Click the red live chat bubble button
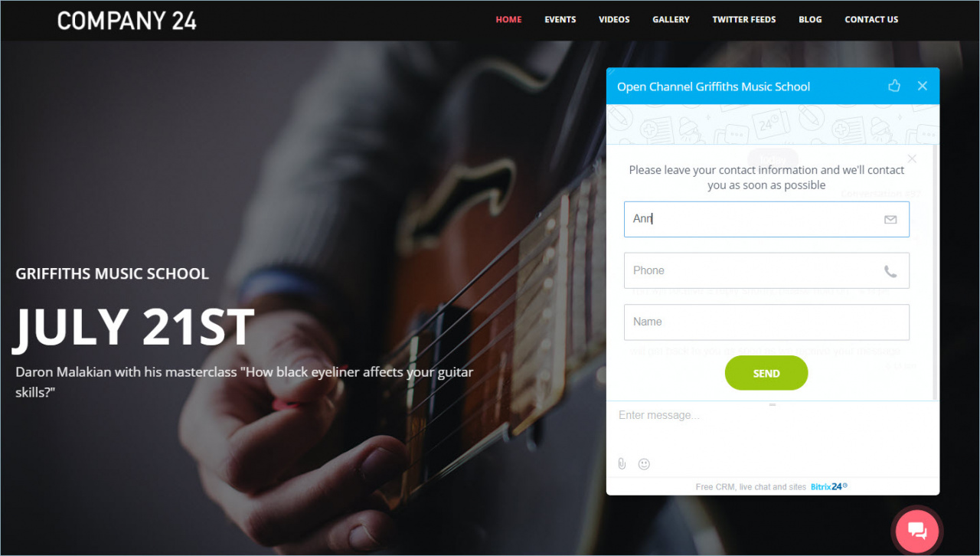The image size is (980, 556). coord(917,530)
